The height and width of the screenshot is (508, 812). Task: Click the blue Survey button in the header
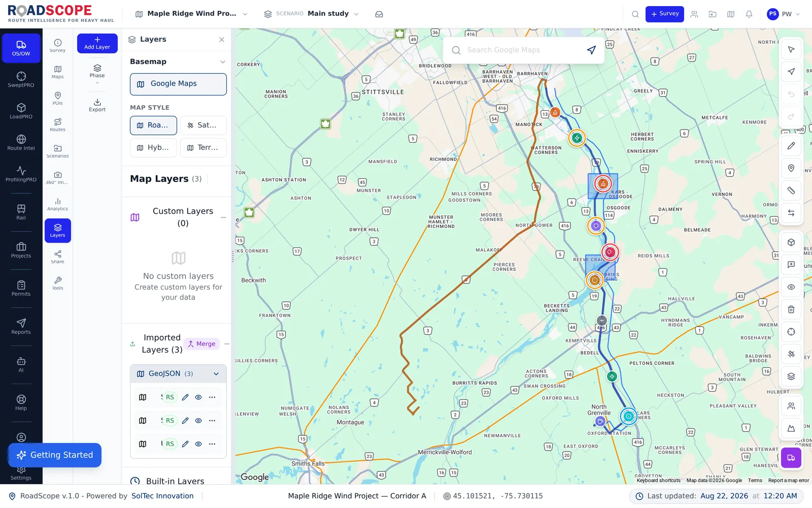(x=665, y=14)
